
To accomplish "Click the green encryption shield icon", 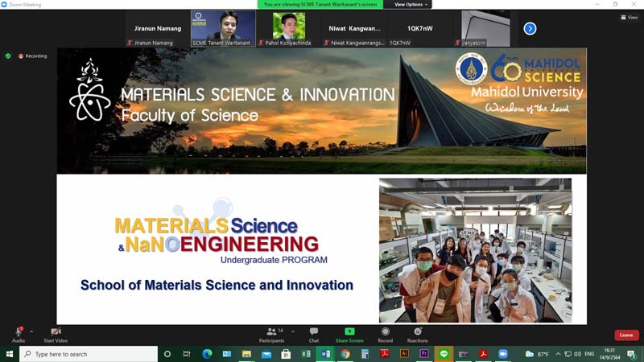I will pyautogui.click(x=8, y=56).
